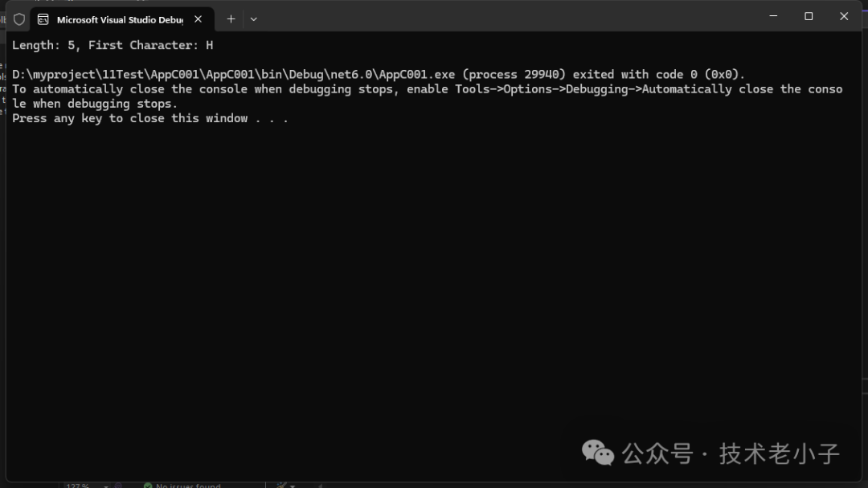Image resolution: width=868 pixels, height=488 pixels.
Task: Click the 'No issues found' status text
Action: click(x=188, y=486)
